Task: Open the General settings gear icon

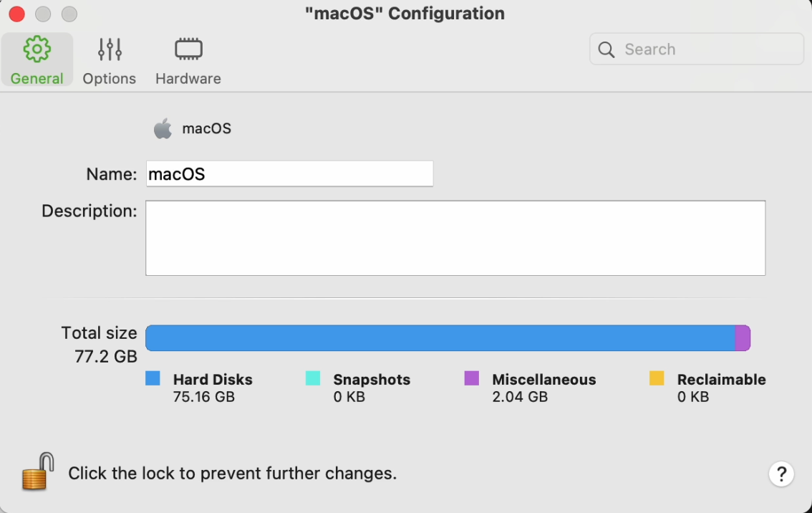Action: coord(37,49)
